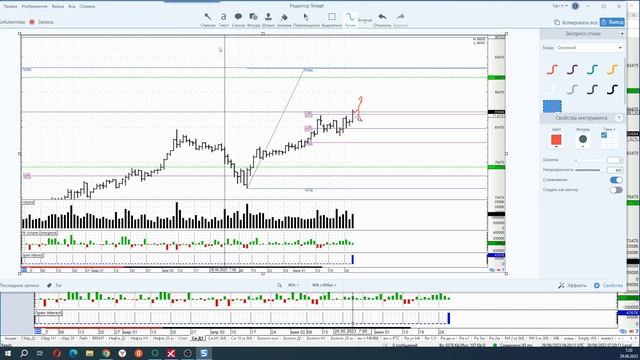
Task: Open Microsoft Edge from the taskbar
Action: [73, 353]
